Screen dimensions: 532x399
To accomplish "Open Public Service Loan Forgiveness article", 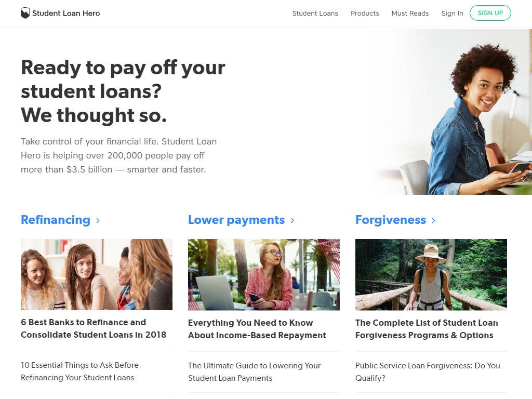I will (x=428, y=371).
